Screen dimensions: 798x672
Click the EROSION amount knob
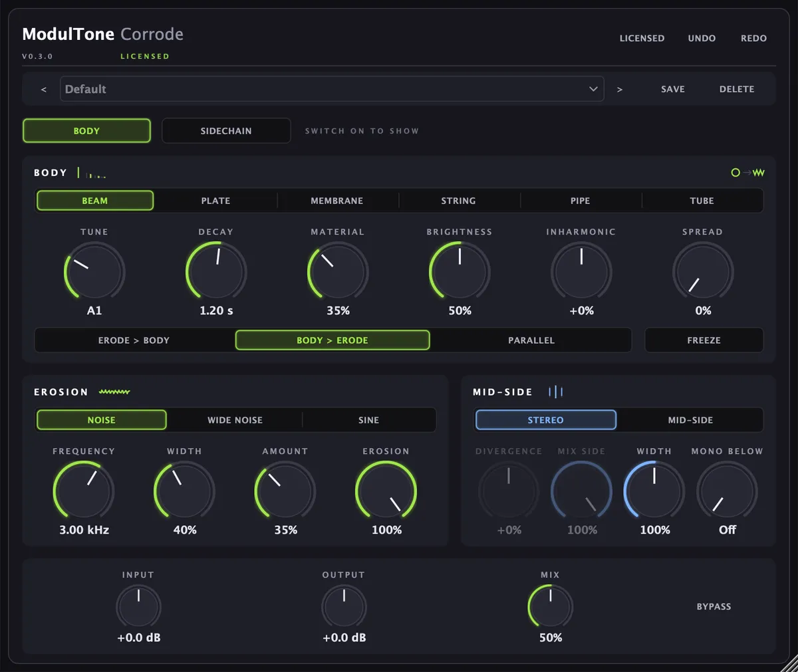(x=386, y=491)
